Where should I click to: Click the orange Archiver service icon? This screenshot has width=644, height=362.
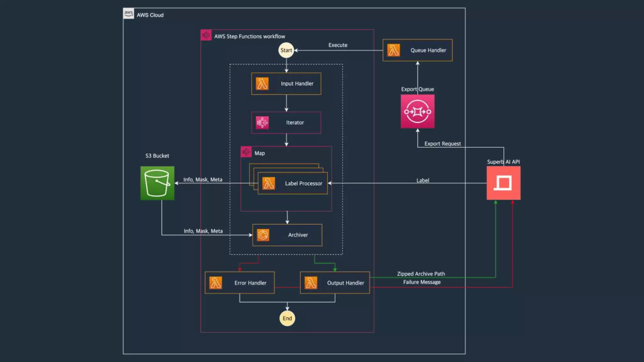tap(263, 235)
